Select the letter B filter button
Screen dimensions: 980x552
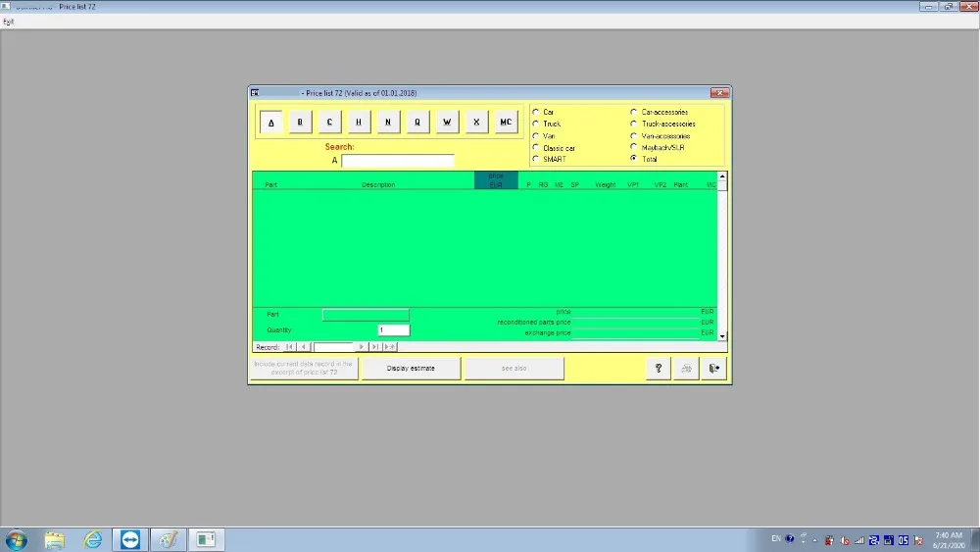coord(300,122)
